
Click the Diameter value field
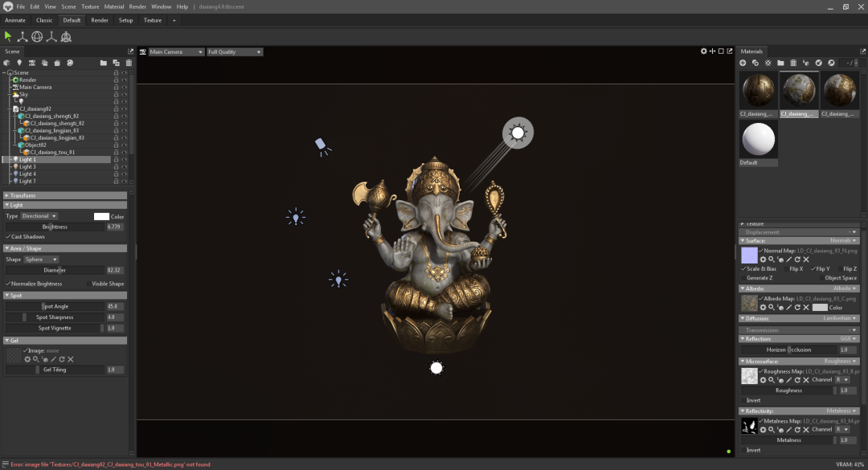[x=114, y=270]
